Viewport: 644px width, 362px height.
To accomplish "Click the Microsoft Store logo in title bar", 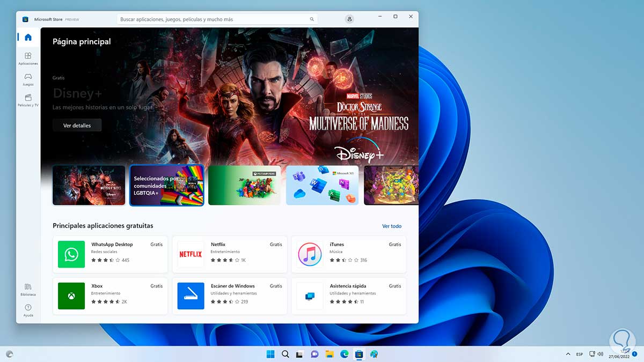I will [25, 19].
